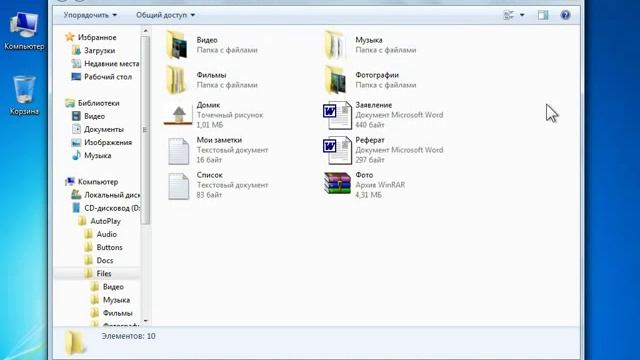Go to Рабочий стол in favorites
The width and height of the screenshot is (640, 360).
(108, 77)
